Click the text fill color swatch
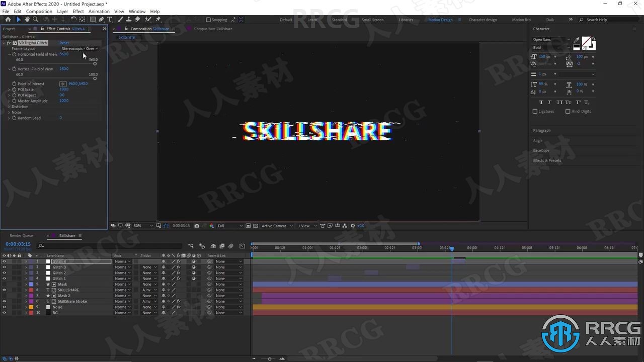Screen dimensions: 644x362 tap(586, 41)
